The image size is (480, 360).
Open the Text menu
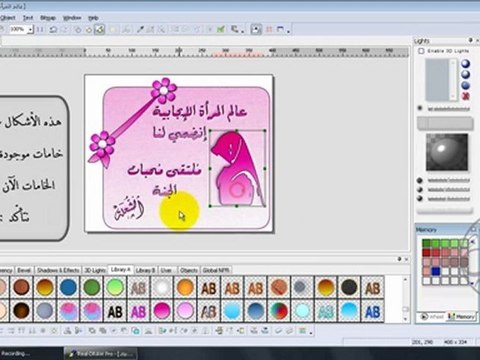point(28,18)
